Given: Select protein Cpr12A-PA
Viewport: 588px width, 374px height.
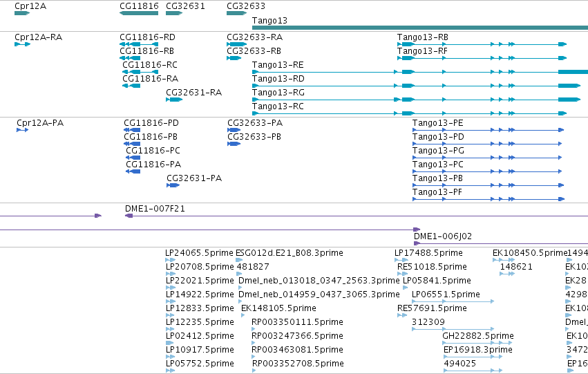Looking at the screenshot, I should pyautogui.click(x=40, y=123).
